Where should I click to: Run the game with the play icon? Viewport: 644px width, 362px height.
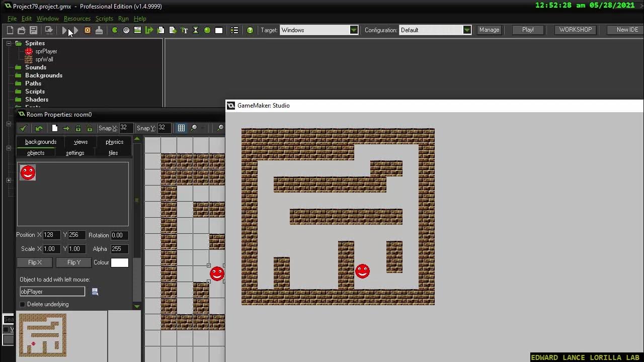pos(64,30)
